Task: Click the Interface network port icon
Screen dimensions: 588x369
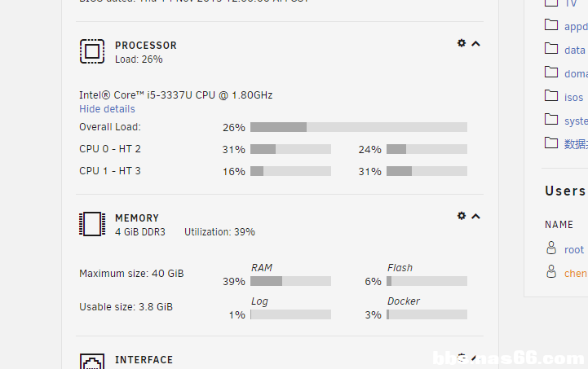Action: pos(92,362)
